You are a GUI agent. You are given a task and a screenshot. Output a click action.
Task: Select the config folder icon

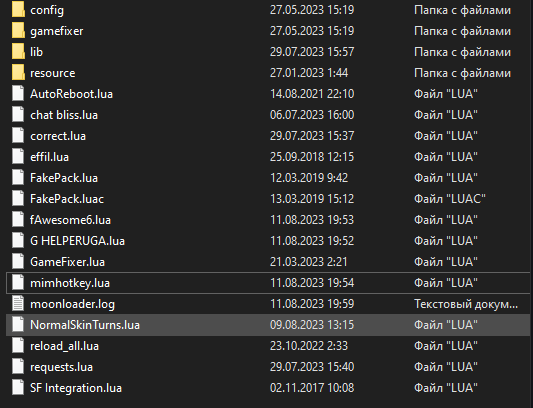click(18, 10)
